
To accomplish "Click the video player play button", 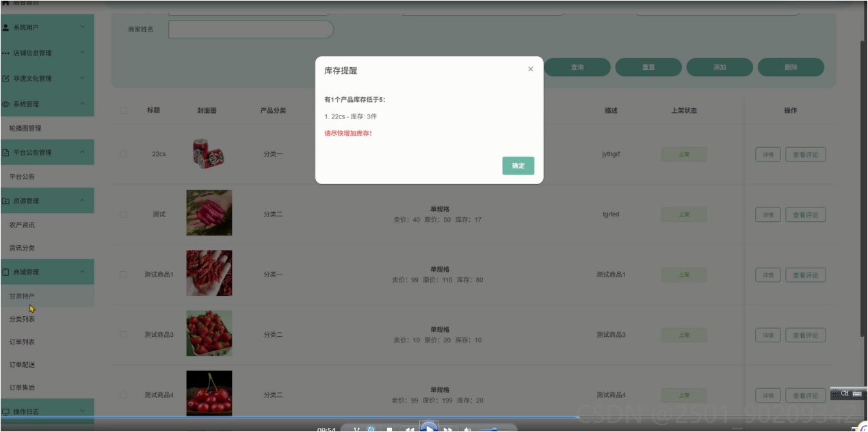I will pos(428,428).
